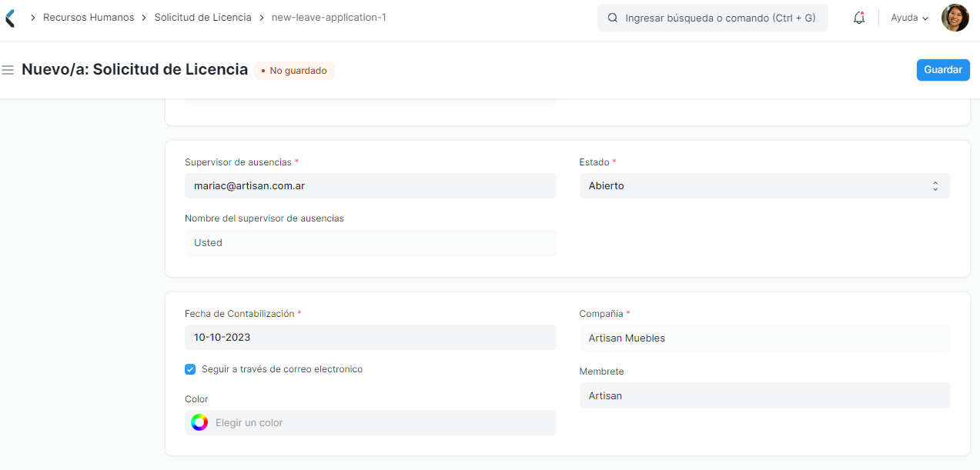Image resolution: width=980 pixels, height=470 pixels.
Task: Open the Estado dropdown
Action: pyautogui.click(x=764, y=185)
